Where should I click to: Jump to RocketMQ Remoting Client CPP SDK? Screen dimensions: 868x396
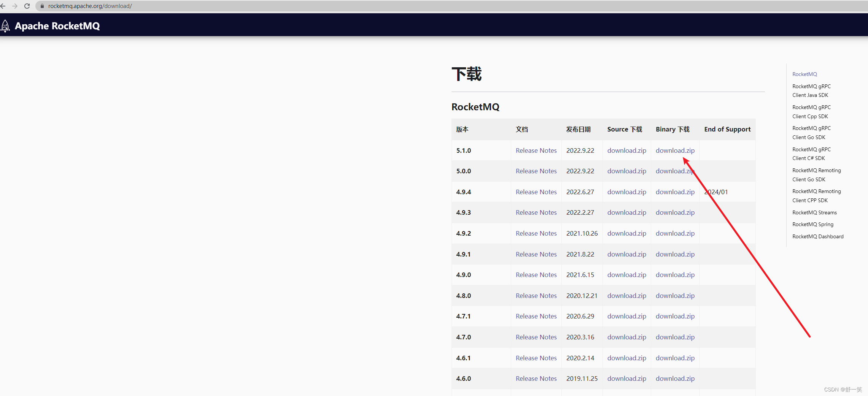pos(816,196)
